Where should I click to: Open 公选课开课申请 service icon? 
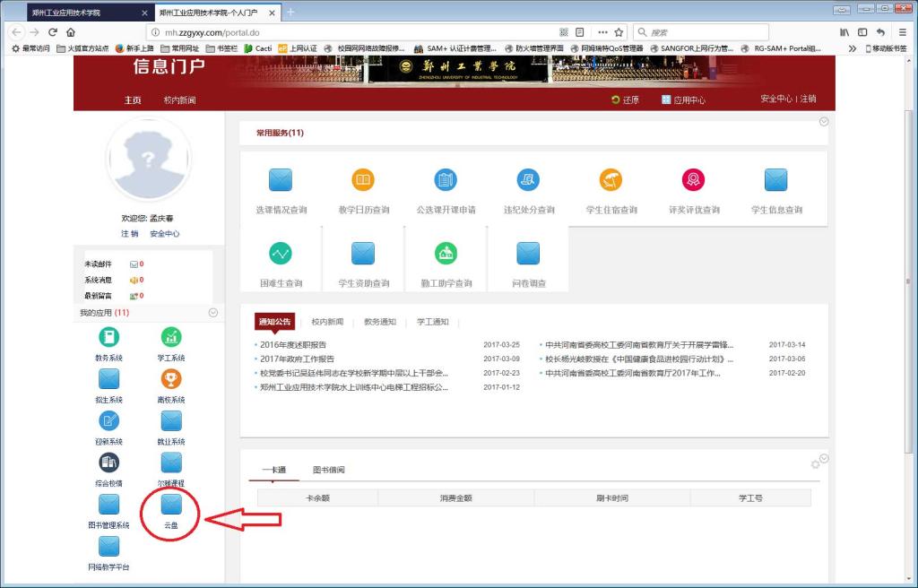coord(446,180)
